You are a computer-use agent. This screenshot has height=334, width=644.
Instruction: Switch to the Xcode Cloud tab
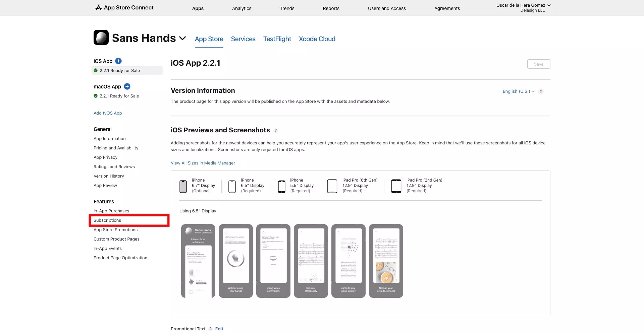(317, 39)
